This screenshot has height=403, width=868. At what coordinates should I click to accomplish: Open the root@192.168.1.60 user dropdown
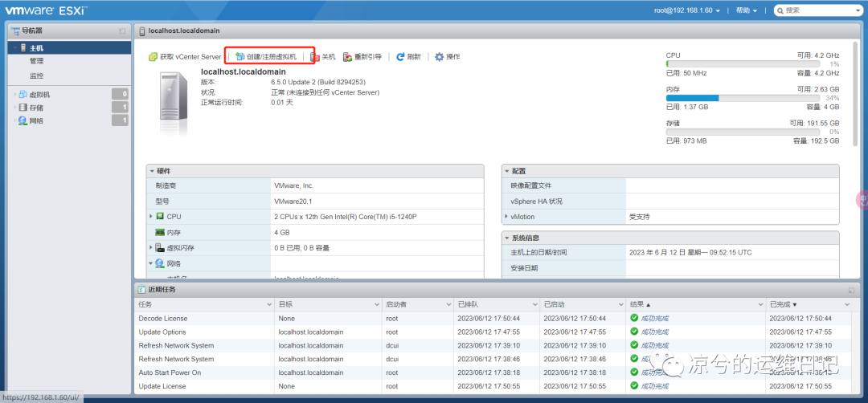[687, 10]
